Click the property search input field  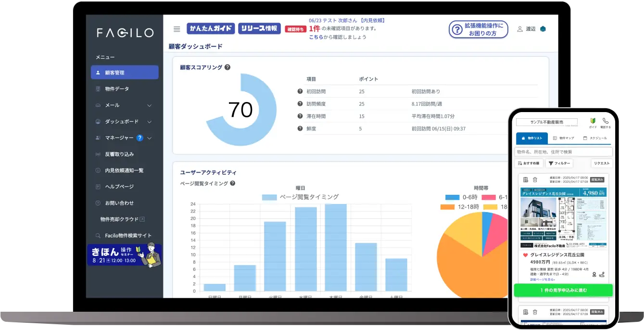click(564, 152)
